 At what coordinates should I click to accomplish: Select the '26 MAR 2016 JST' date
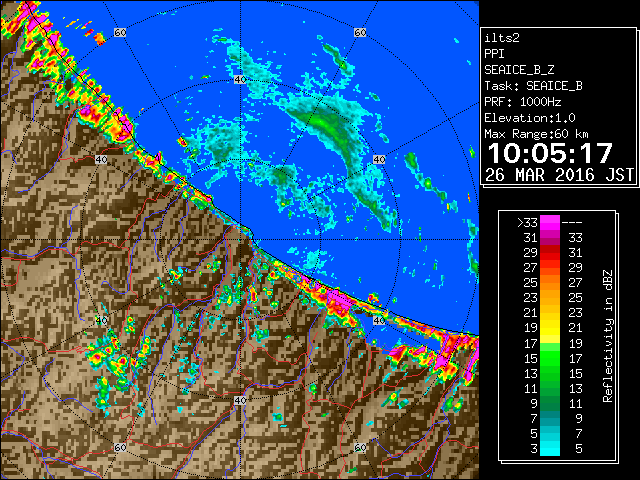tap(559, 175)
